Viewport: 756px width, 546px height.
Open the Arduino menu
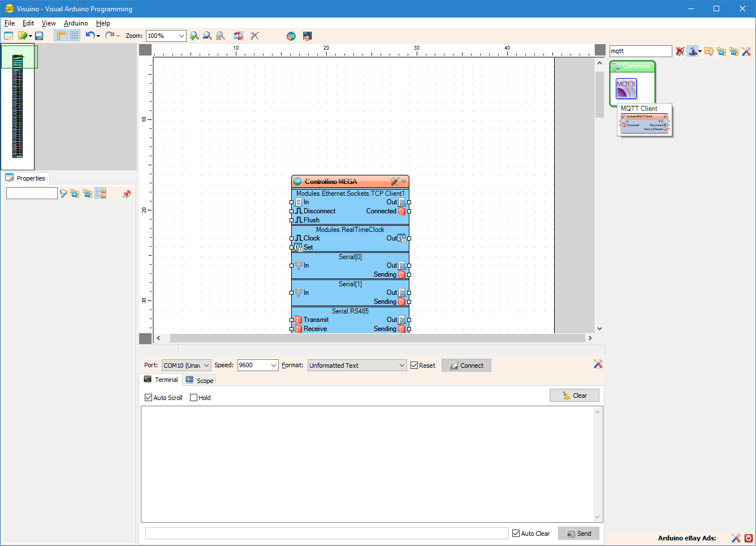click(76, 23)
